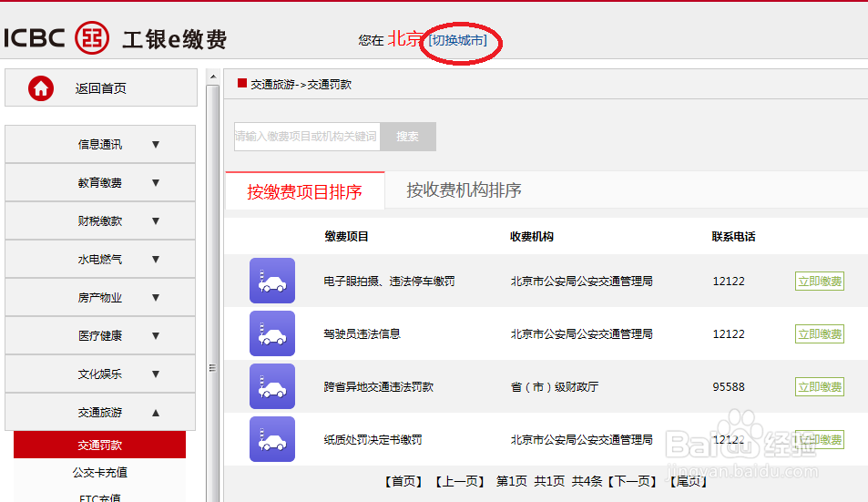Click car icon for 跨省异地交通违法罚款
This screenshot has width=868, height=502.
tap(271, 386)
